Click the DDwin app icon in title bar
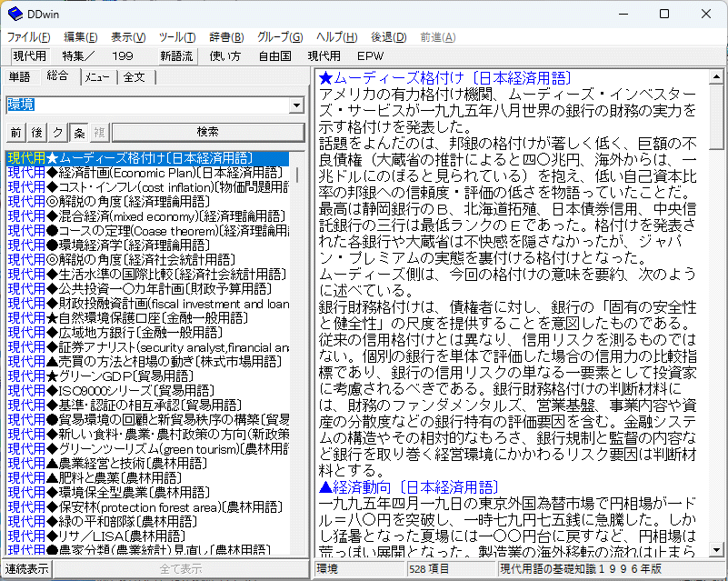Viewport: 728px width, 581px height. [x=15, y=14]
